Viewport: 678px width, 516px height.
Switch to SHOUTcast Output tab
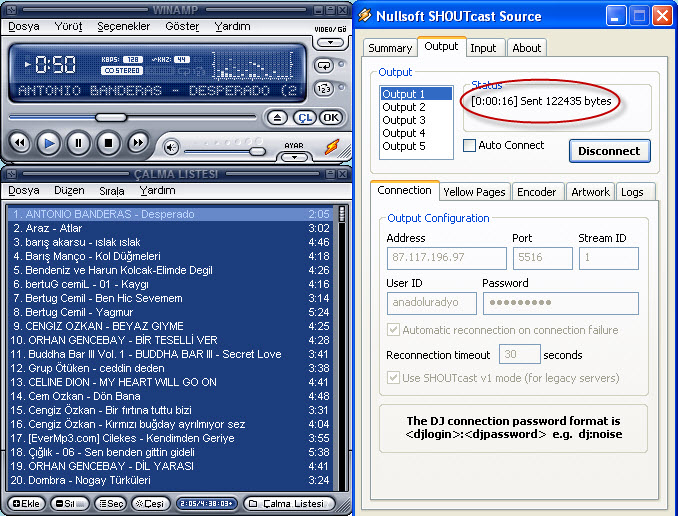[441, 46]
